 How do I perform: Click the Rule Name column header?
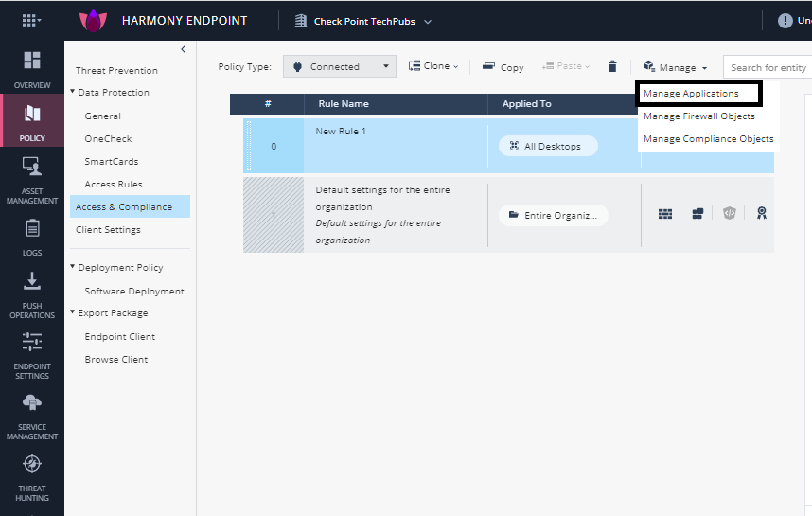344,103
